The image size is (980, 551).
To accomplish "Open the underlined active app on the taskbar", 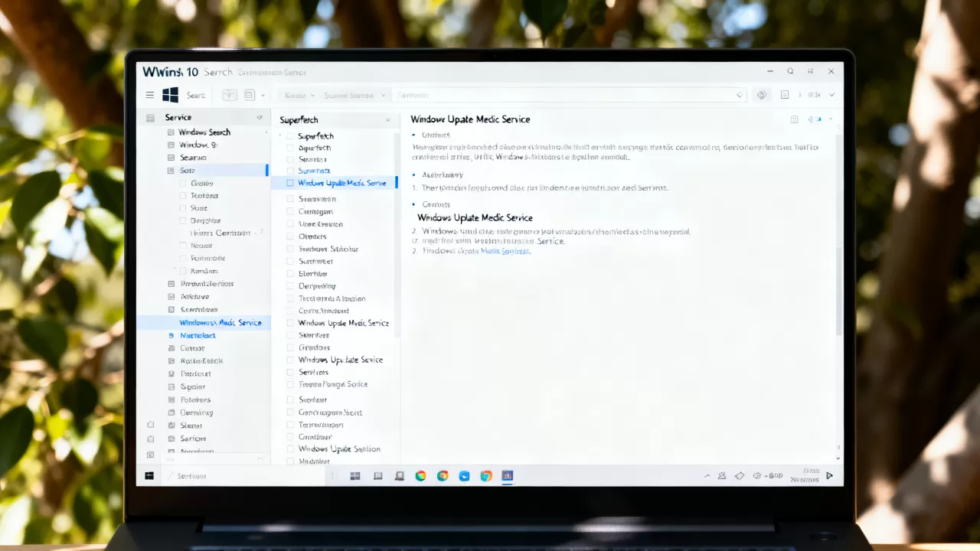I will 507,476.
